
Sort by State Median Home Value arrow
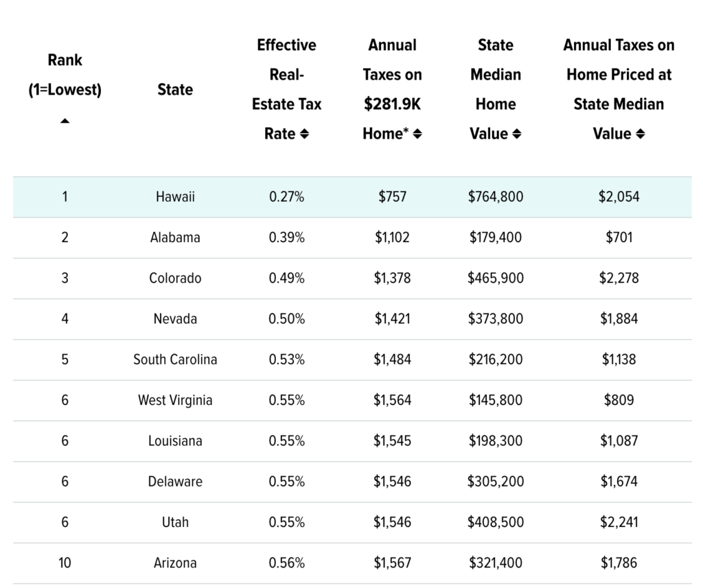(517, 134)
